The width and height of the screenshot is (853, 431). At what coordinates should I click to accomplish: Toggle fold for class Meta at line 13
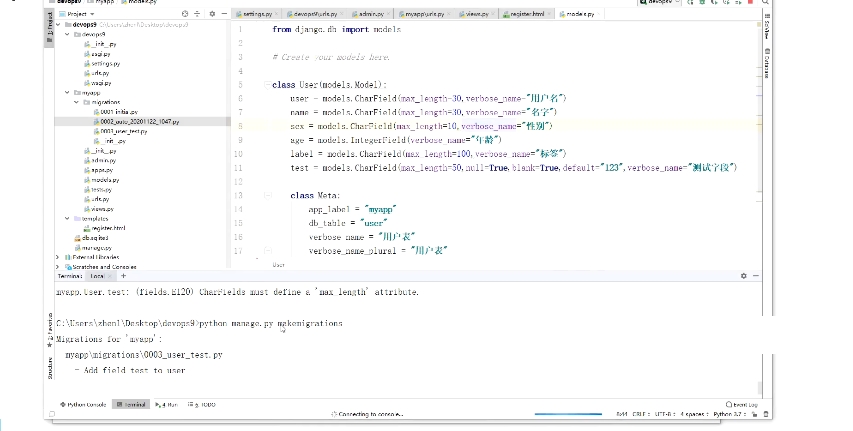coord(268,195)
